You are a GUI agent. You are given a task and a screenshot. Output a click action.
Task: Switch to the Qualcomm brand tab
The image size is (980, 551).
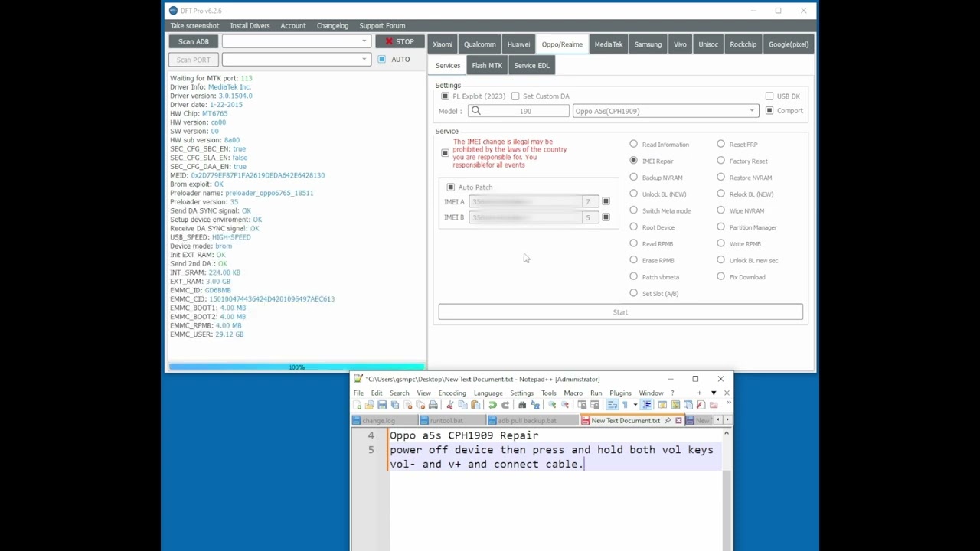[x=480, y=44]
